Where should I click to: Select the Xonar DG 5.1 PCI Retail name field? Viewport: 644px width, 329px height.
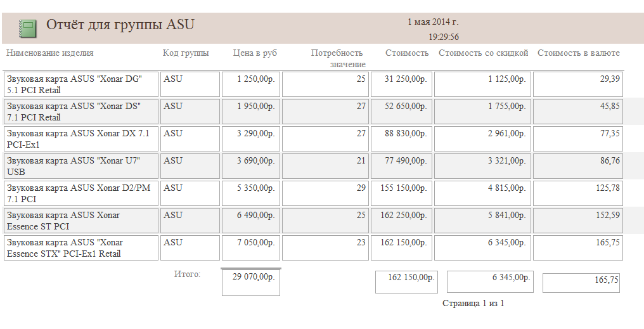point(81,84)
